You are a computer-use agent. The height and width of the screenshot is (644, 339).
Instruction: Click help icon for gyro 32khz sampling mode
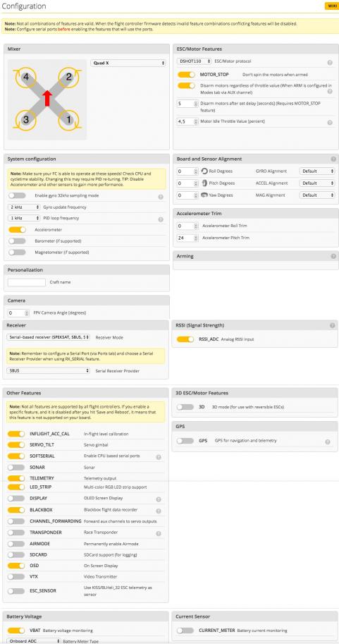161,197
